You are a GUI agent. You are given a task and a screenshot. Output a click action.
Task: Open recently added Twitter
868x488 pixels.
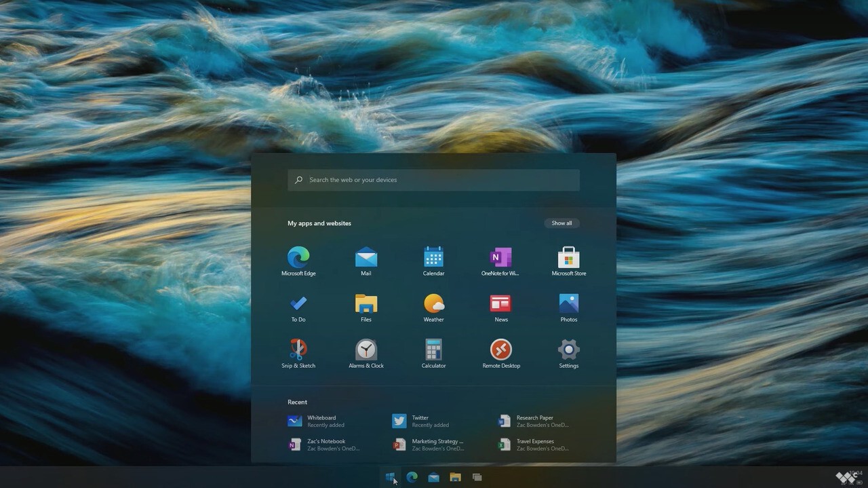(x=420, y=421)
